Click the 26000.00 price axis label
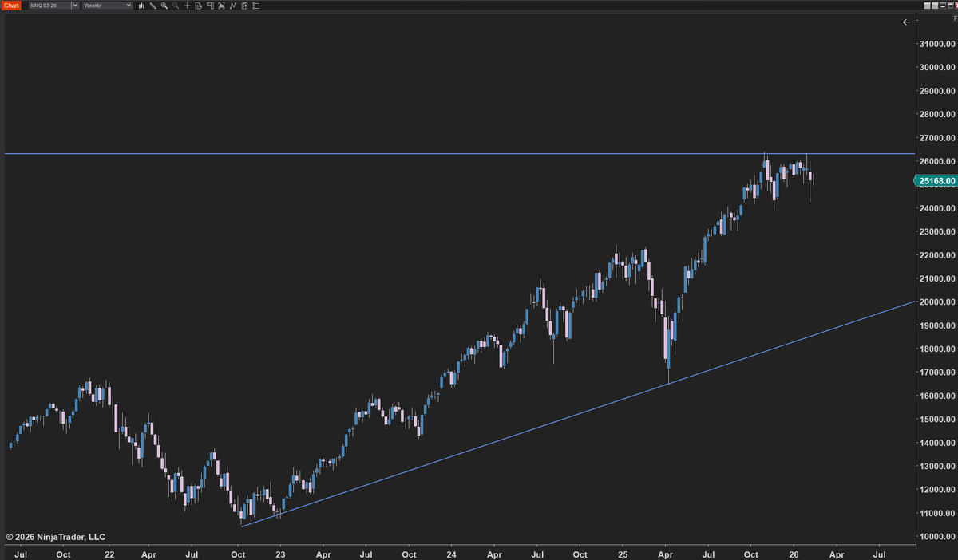This screenshot has width=958, height=560. (x=937, y=161)
